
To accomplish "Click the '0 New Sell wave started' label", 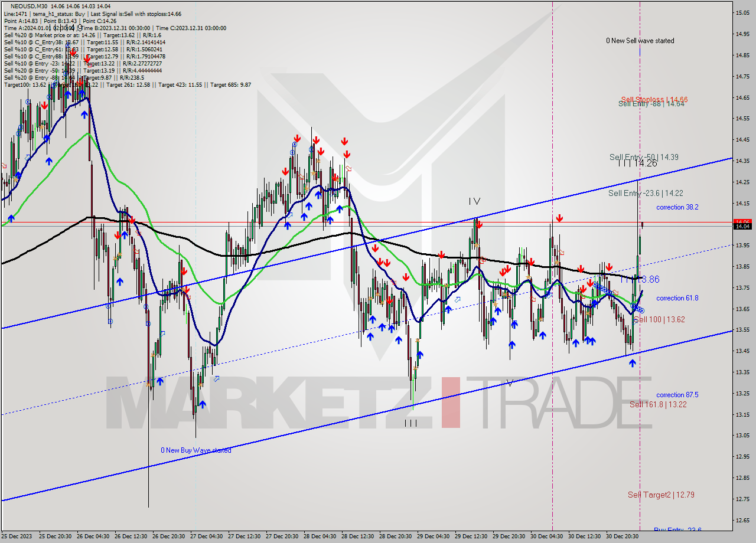I will tap(640, 41).
